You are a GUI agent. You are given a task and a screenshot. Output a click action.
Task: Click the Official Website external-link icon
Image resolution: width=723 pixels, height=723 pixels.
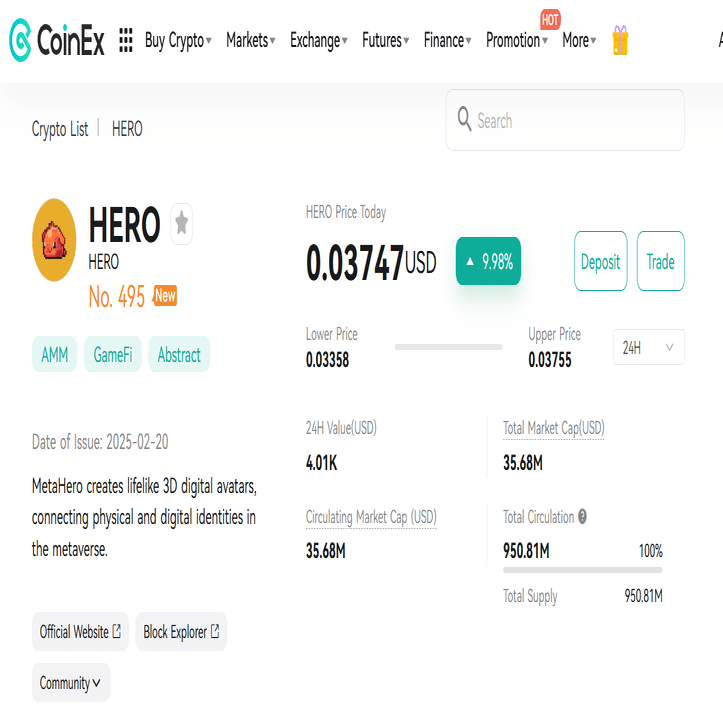click(x=117, y=630)
